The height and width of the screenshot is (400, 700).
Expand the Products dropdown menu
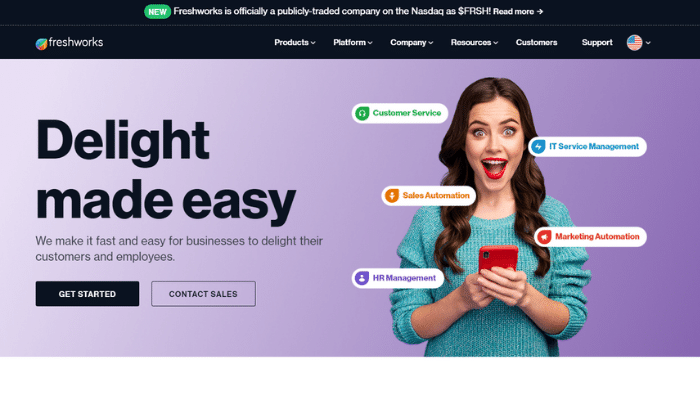tap(295, 42)
